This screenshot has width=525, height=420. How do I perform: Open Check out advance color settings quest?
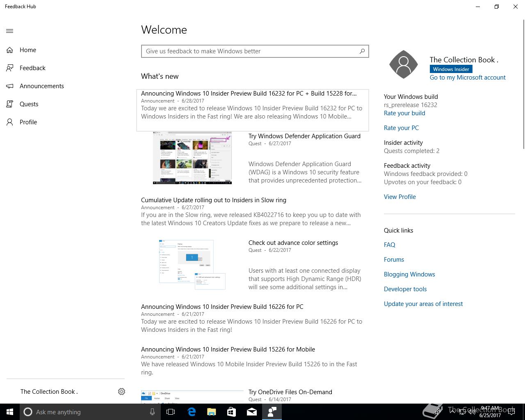coord(293,243)
